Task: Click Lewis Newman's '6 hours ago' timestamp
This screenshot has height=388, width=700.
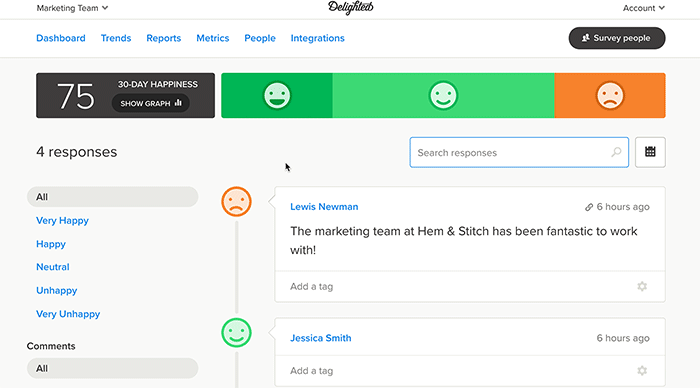Action: point(623,207)
